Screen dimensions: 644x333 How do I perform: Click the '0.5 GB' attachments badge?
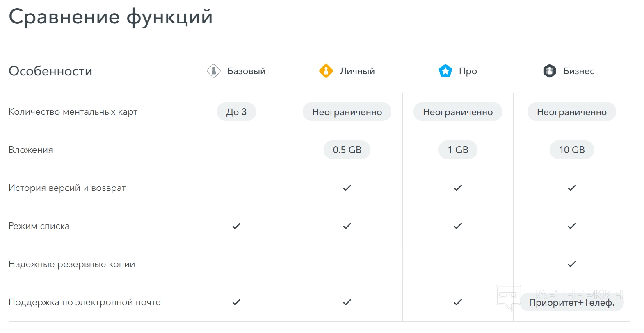point(347,150)
